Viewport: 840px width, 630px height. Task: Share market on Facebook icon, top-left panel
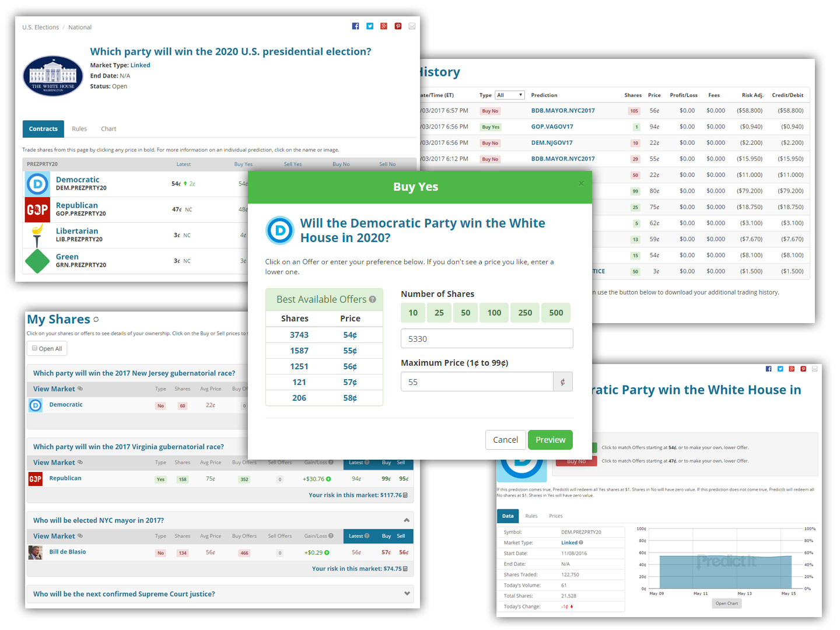[x=355, y=26]
